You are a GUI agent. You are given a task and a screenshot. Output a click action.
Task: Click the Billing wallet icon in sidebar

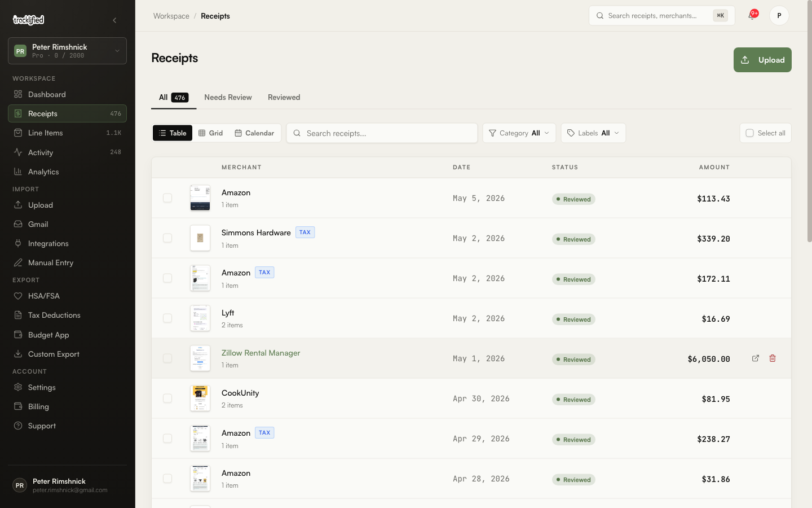coord(18,406)
